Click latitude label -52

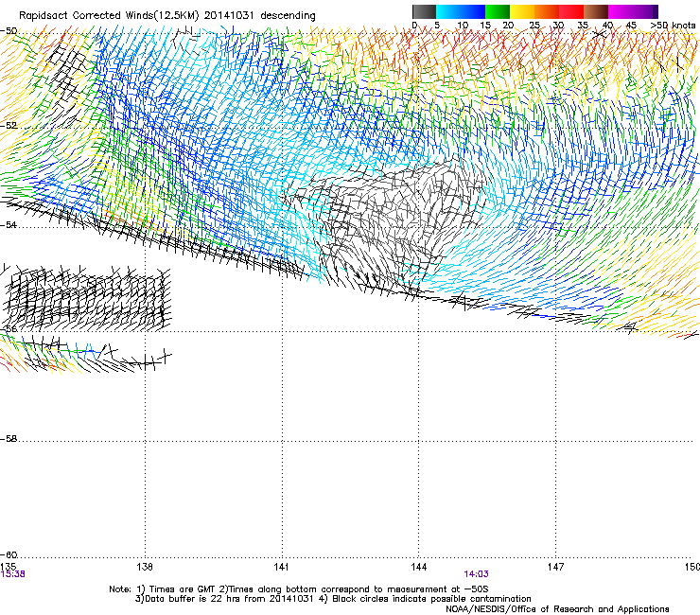[x=9, y=126]
